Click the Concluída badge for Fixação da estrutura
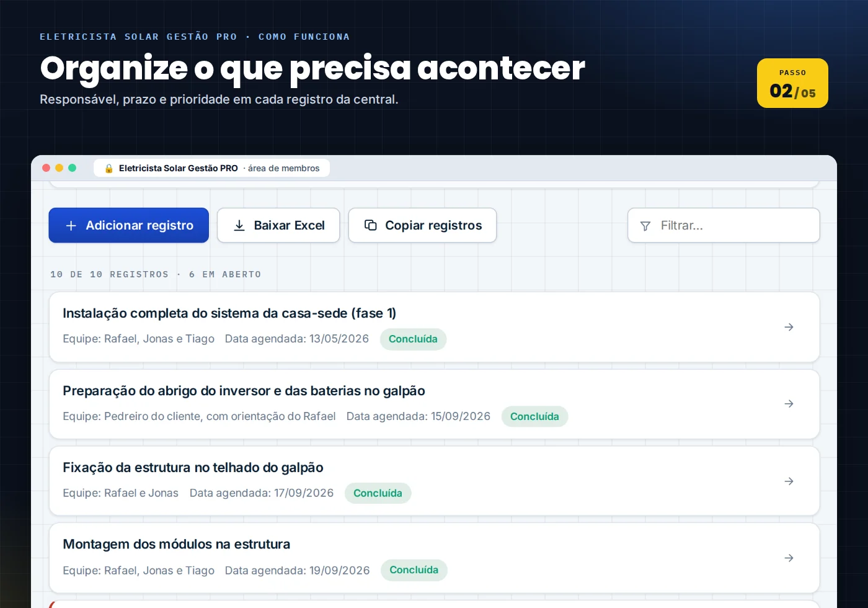Image resolution: width=868 pixels, height=608 pixels. (378, 493)
